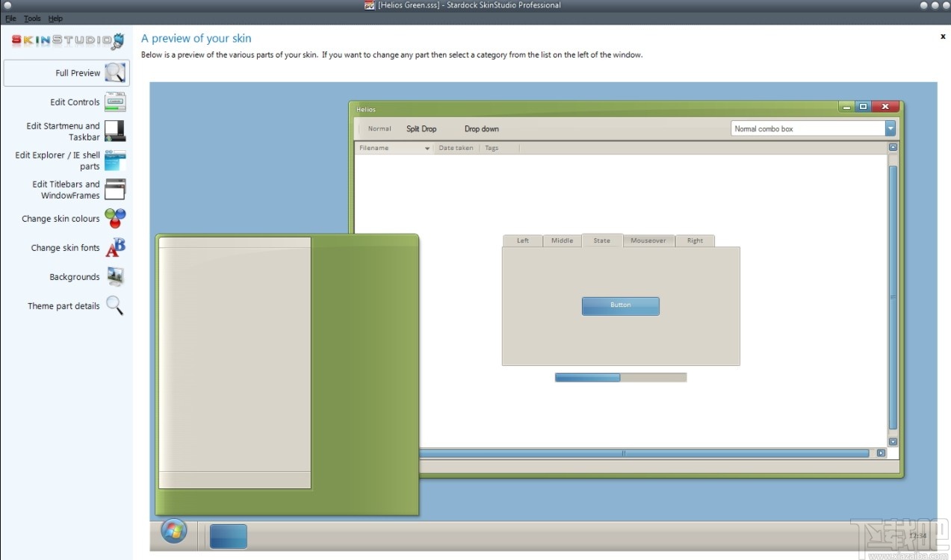Click the Start orb in the preview taskbar

[x=173, y=532]
